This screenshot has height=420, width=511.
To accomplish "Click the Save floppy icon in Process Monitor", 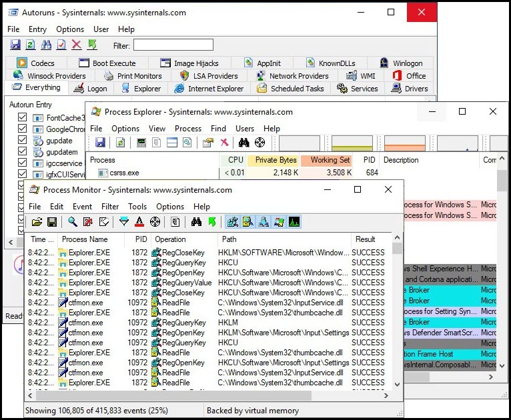I will (52, 222).
